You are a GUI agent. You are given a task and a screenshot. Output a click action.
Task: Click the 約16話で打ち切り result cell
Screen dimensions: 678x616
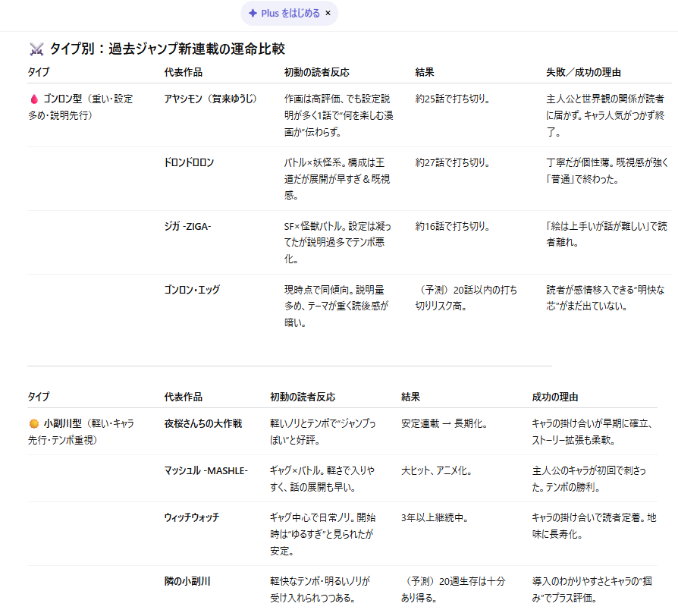pos(452,226)
